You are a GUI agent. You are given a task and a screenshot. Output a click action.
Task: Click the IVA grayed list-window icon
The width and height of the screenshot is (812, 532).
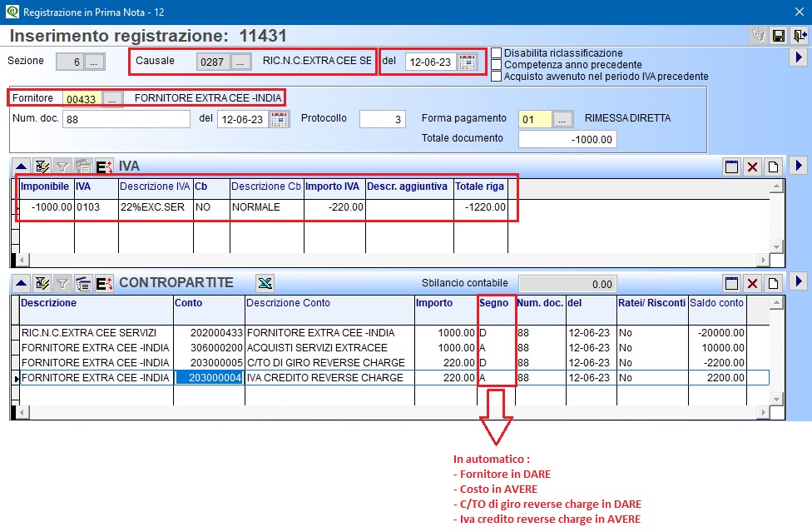coord(83,167)
